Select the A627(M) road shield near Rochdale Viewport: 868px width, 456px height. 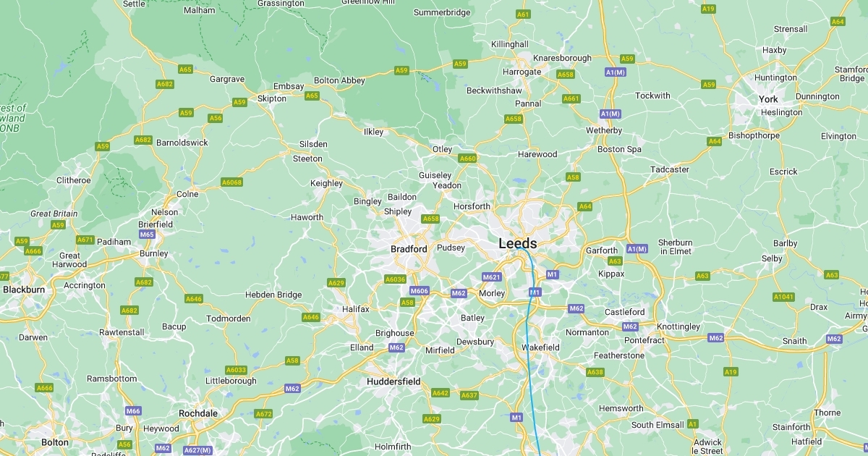pos(197,450)
